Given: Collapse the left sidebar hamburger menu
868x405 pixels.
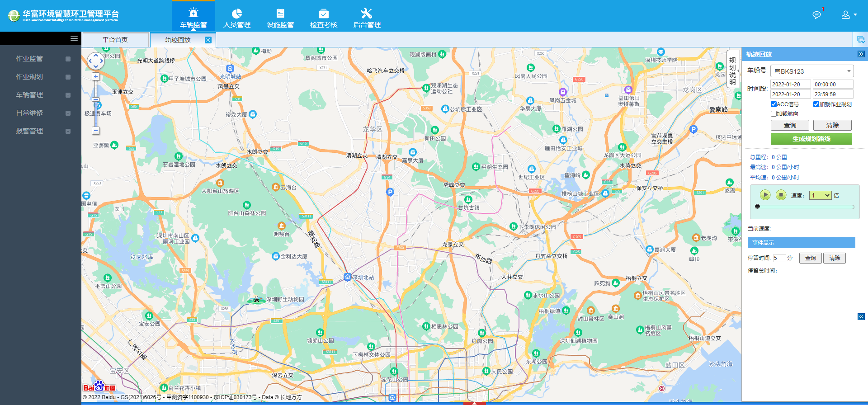Looking at the screenshot, I should tap(74, 38).
